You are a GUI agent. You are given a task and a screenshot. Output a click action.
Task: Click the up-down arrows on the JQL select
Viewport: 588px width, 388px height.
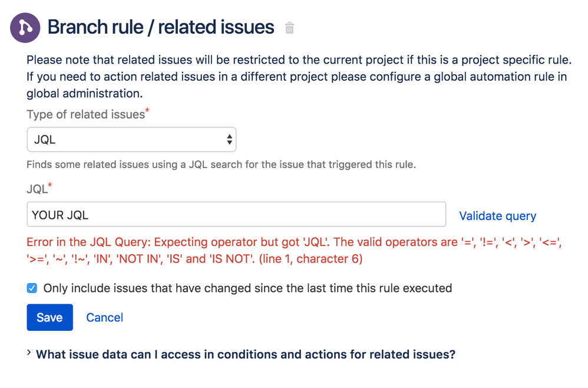229,140
